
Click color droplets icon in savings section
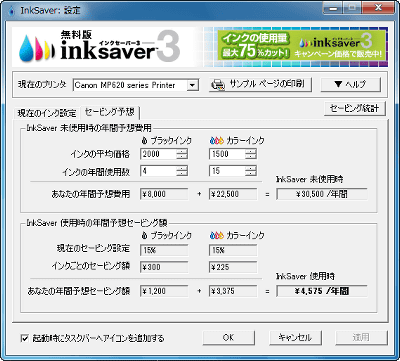pos(217,235)
